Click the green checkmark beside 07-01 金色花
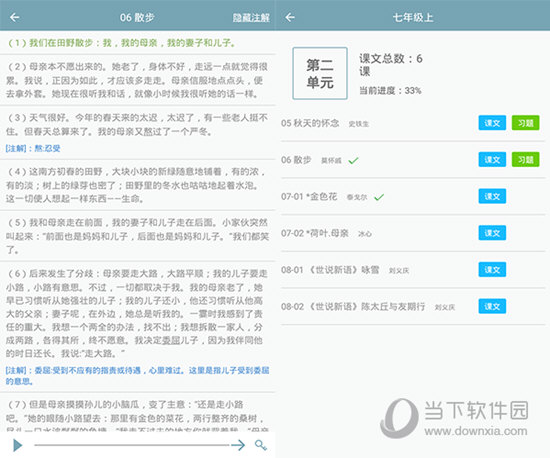550x458 pixels. click(x=379, y=197)
